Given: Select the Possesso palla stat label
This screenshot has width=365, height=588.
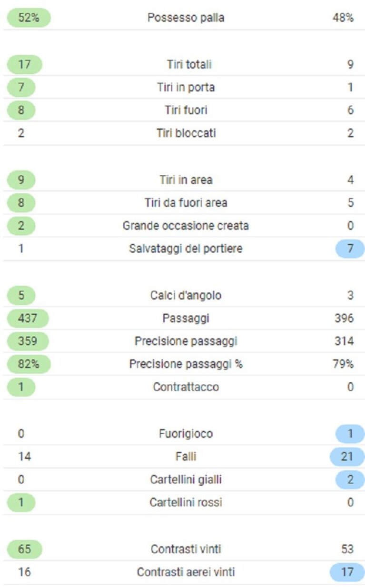Looking at the screenshot, I should [x=186, y=18].
